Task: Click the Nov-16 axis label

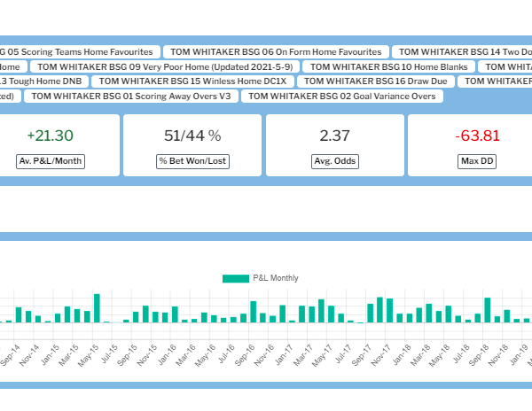Action: 264,355
